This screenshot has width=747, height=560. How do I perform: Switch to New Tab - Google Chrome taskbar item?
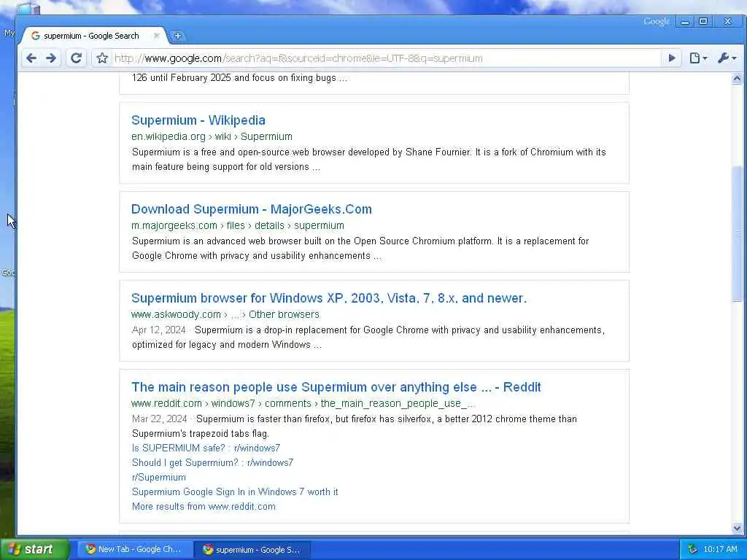(135, 550)
